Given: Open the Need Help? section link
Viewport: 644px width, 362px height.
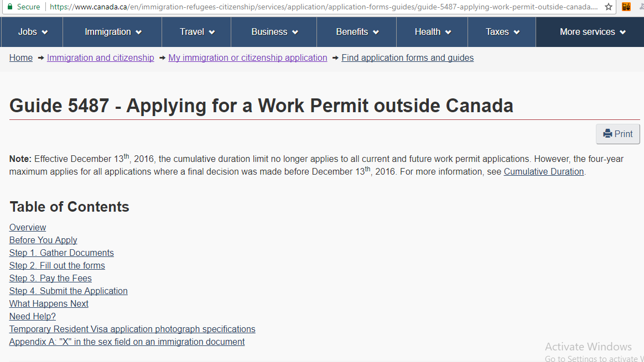Looking at the screenshot, I should click(x=33, y=317).
